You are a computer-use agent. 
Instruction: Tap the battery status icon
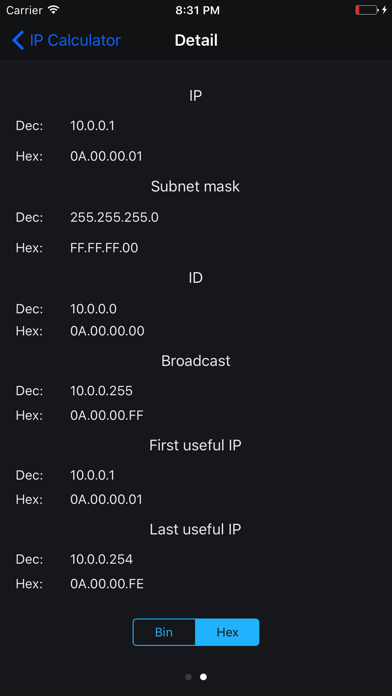tap(367, 10)
